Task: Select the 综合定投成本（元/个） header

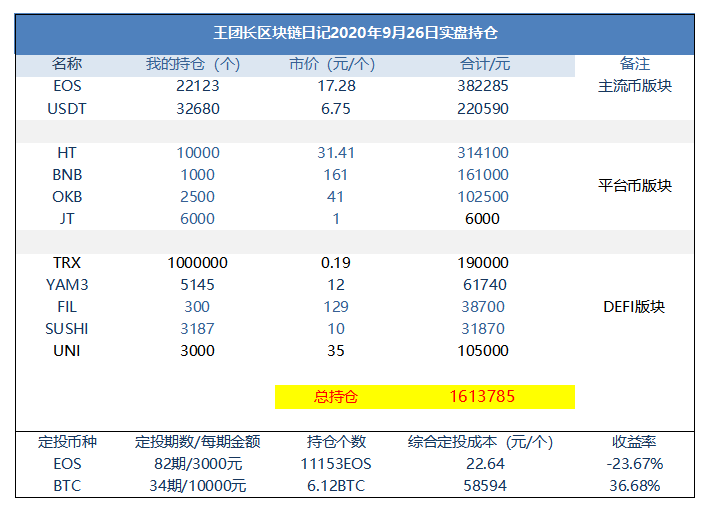Action: [480, 442]
